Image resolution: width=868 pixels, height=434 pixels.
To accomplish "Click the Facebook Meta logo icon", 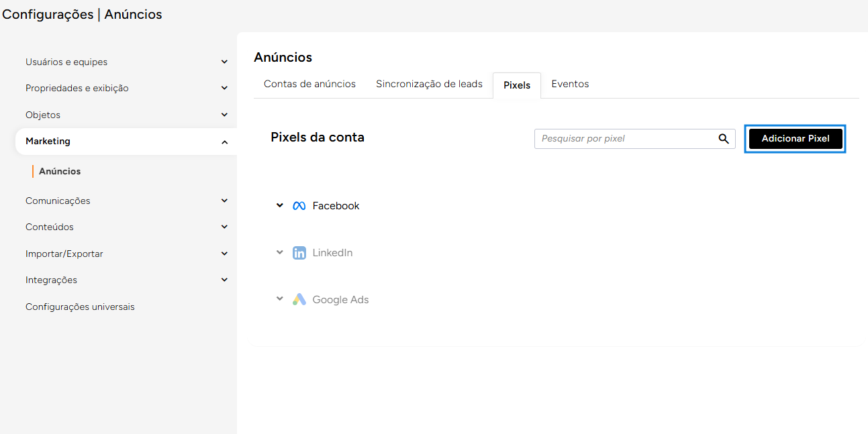I will point(299,206).
